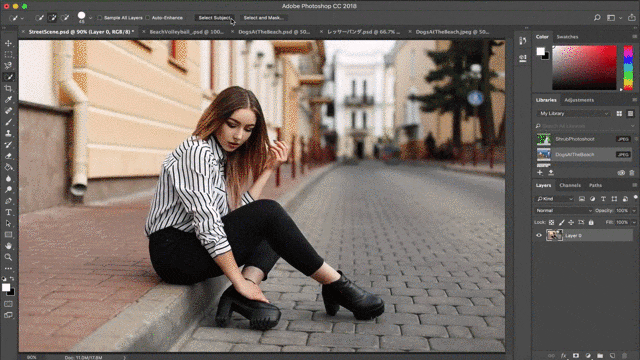The image size is (640, 360).
Task: Select the Move tool
Action: tap(8, 43)
